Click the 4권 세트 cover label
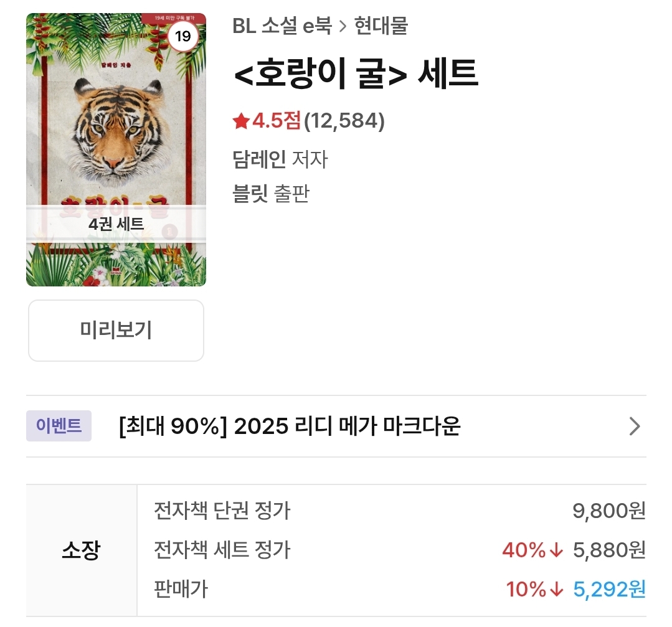 [116, 224]
